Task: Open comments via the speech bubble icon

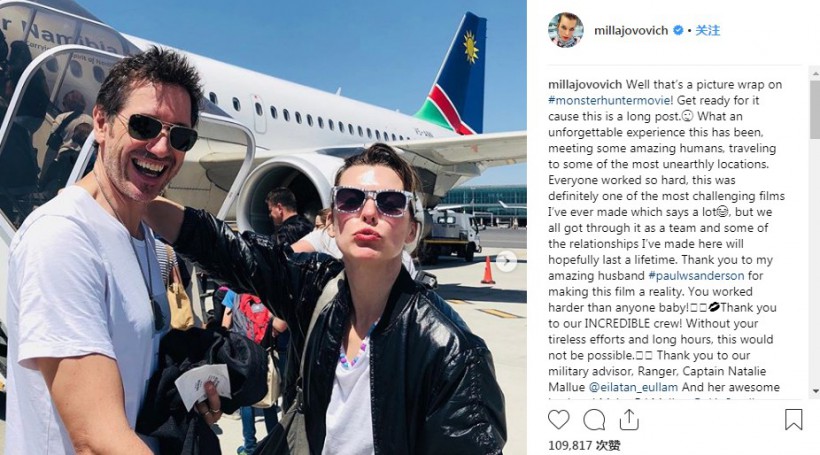Action: click(x=594, y=420)
